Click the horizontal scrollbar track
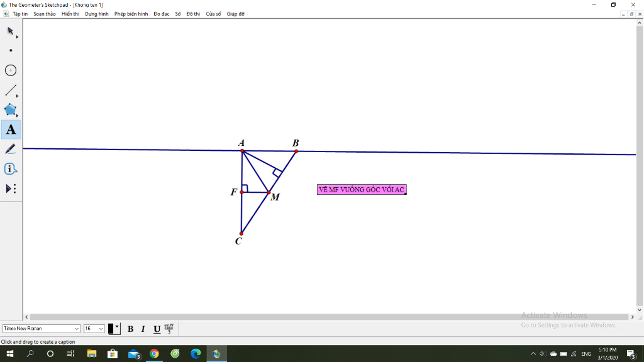 (330, 317)
